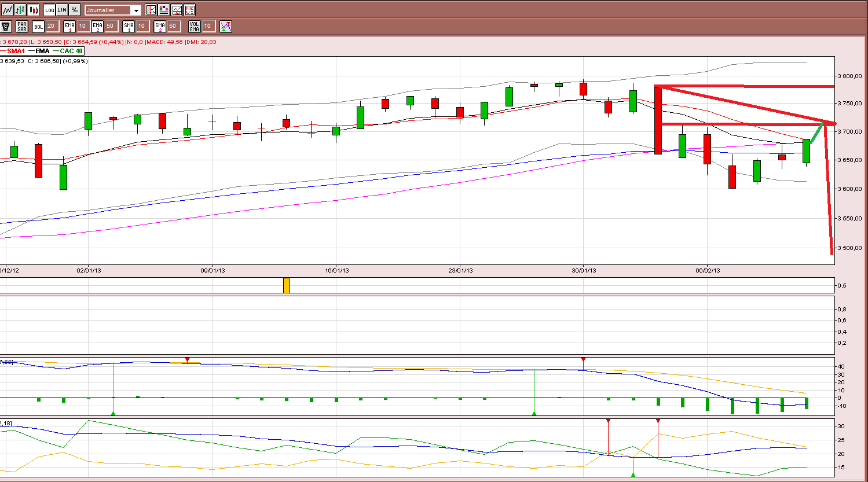Switch to line chart display

click(8, 10)
